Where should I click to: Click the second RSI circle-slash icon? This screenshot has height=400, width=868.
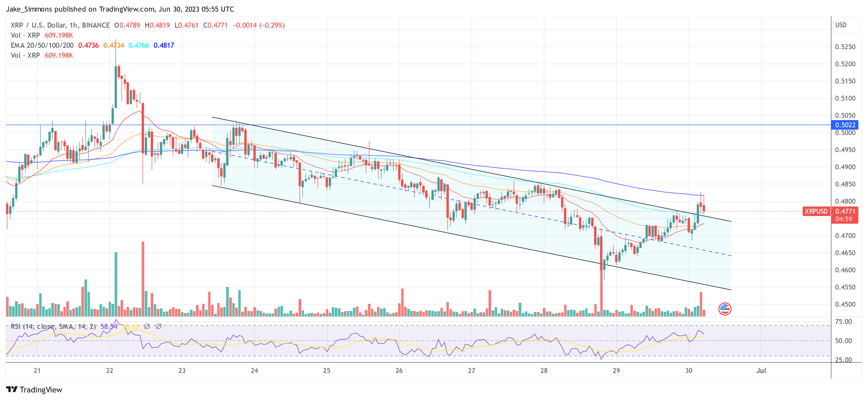[158, 326]
